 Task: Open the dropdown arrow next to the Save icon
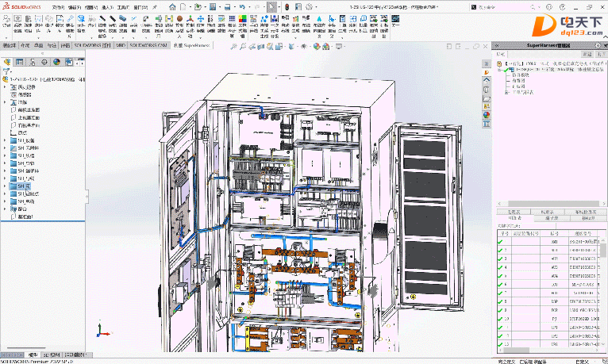click(219, 7)
